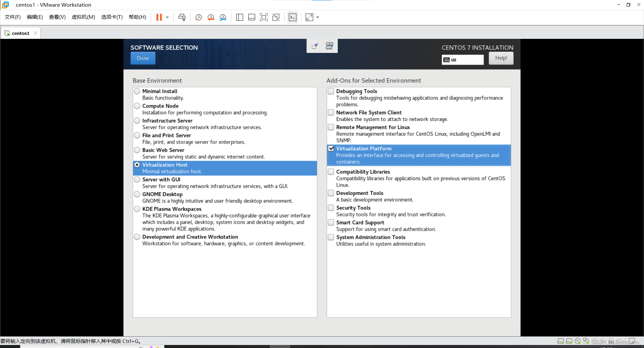Click the stretch guest display icon
The width and height of the screenshot is (644, 348).
(x=309, y=17)
